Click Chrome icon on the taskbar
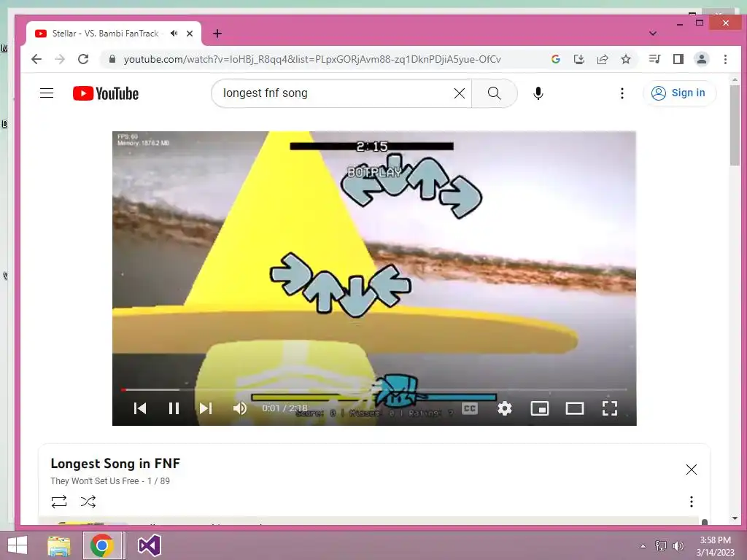 [101, 545]
